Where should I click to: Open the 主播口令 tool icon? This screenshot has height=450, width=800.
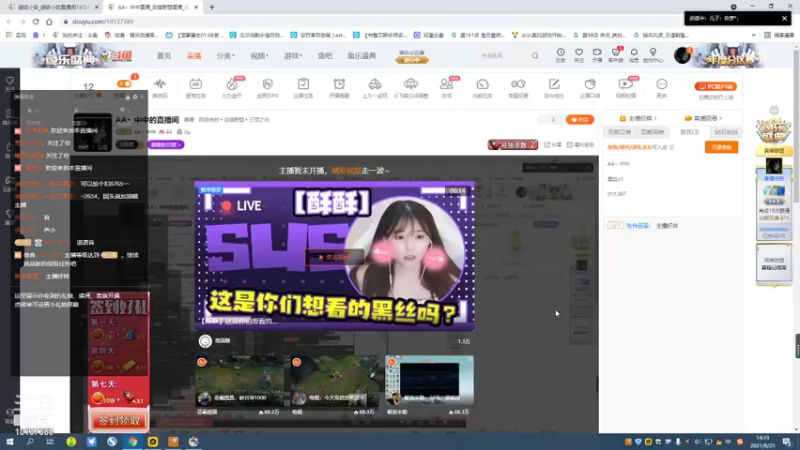click(x=590, y=88)
